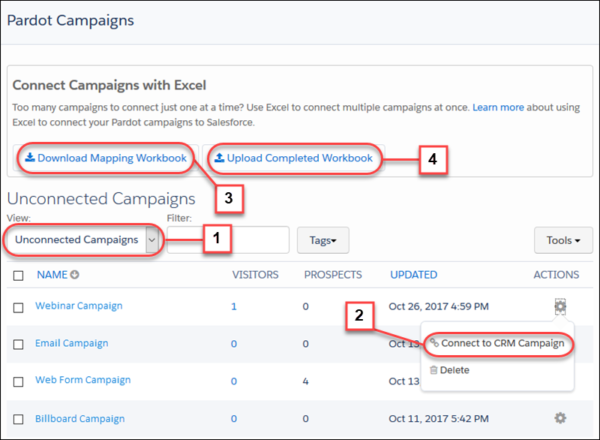Click Download Mapping Workbook button

106,158
